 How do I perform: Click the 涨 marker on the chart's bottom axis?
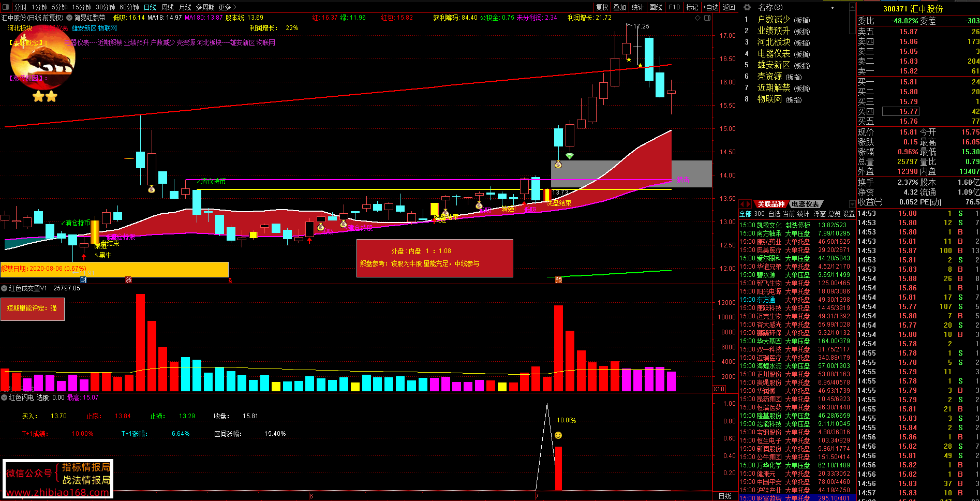pyautogui.click(x=128, y=280)
